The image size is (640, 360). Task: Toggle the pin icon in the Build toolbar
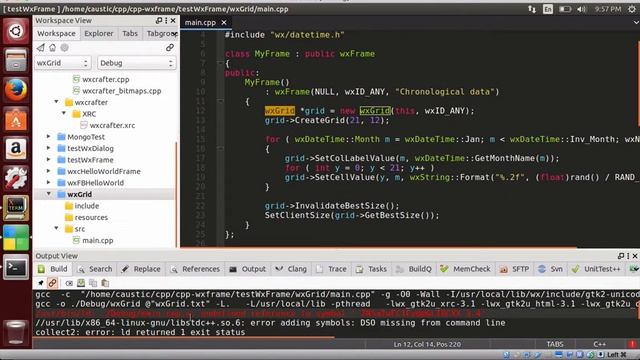point(41,283)
